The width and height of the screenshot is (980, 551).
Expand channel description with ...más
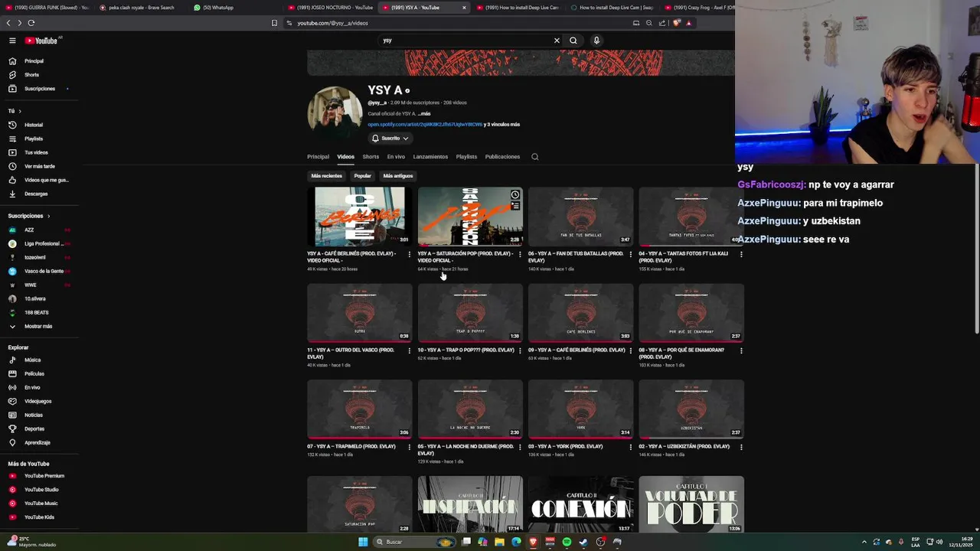coord(424,113)
